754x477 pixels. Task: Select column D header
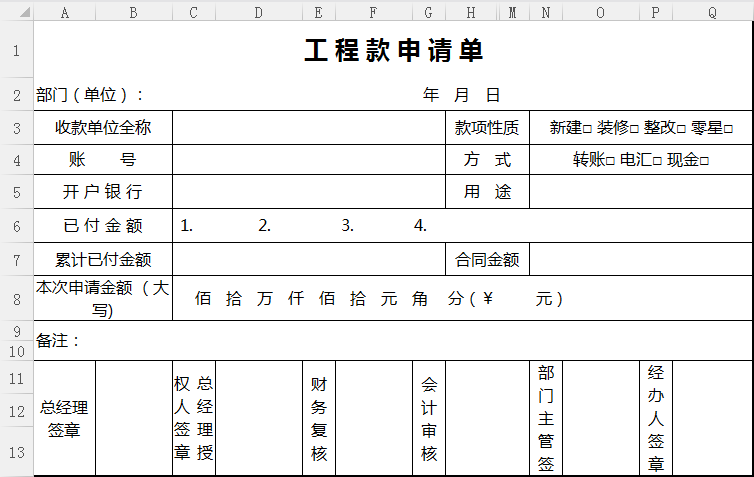259,12
